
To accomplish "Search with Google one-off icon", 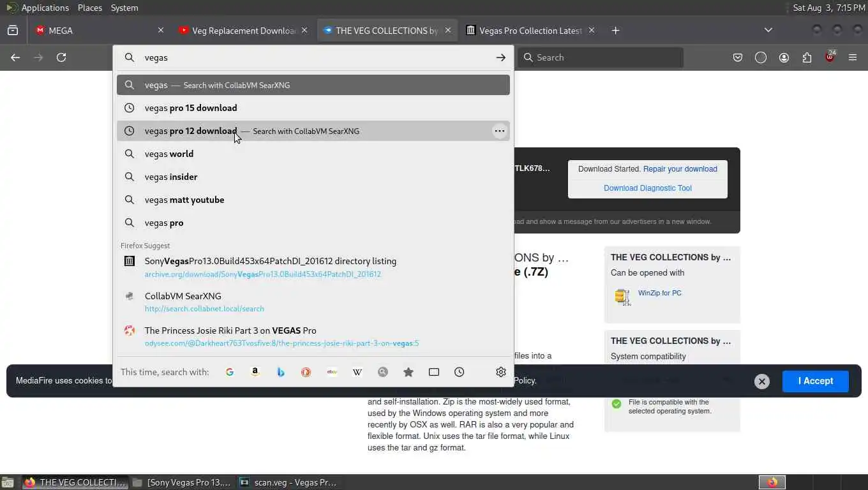I will click(x=230, y=372).
